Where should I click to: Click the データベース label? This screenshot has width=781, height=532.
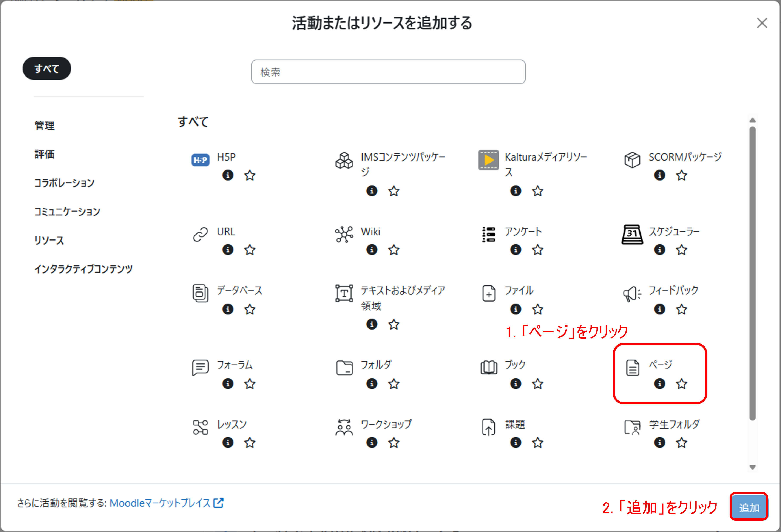(239, 290)
